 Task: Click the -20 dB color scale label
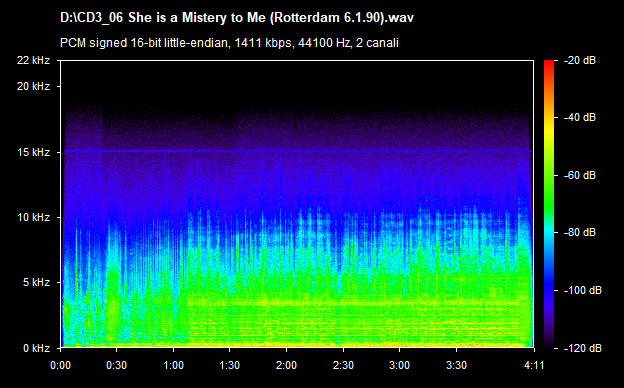[x=580, y=60]
